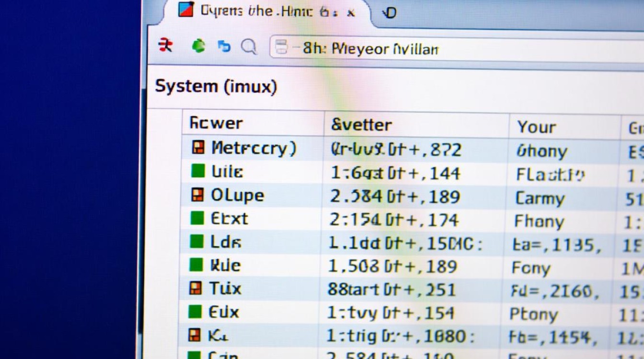Toggle the green square beside Eux
The width and height of the screenshot is (644, 359).
pos(196,312)
